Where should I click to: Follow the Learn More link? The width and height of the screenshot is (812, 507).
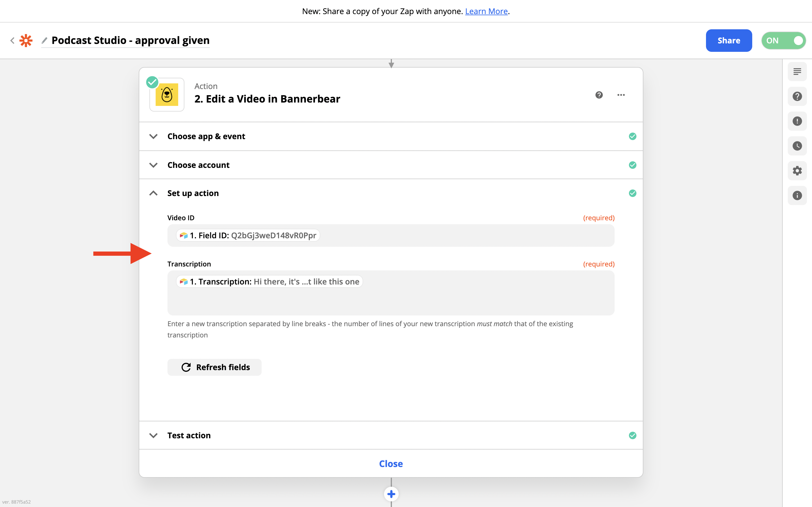point(486,11)
